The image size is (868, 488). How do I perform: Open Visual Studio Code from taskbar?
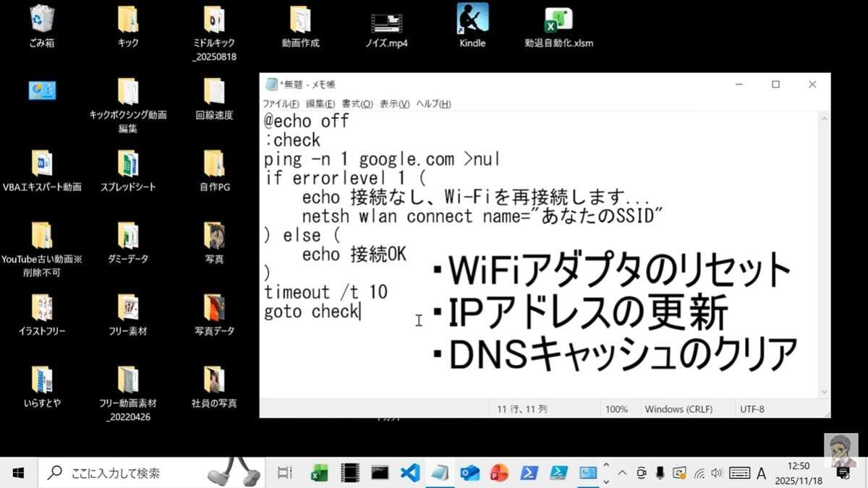coord(410,474)
